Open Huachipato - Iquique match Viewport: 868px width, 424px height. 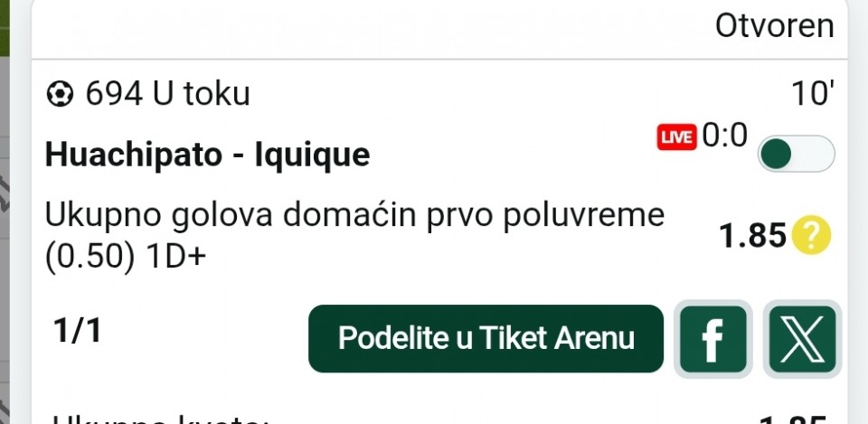207,155
